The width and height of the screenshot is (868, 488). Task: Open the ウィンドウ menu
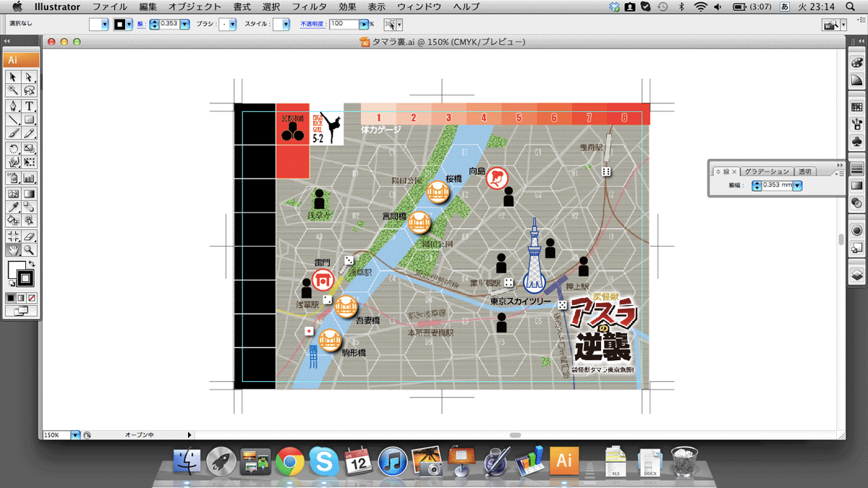tap(420, 7)
